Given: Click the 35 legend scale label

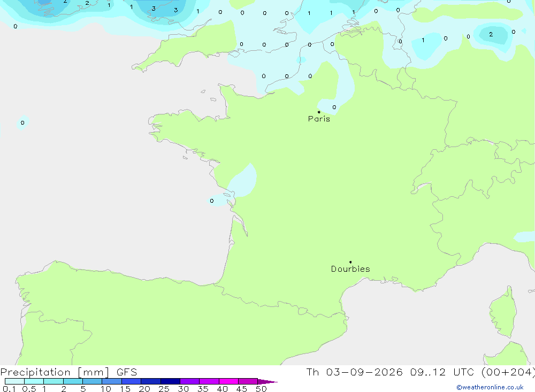Looking at the screenshot, I should (203, 389).
